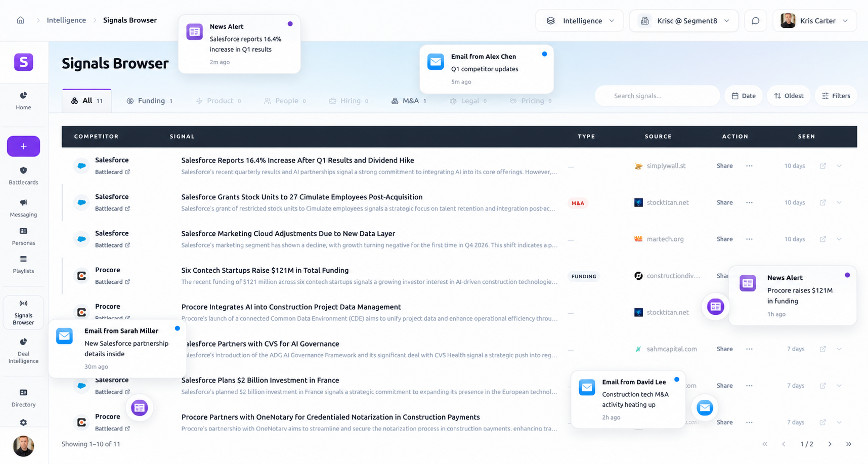Open more options for simplywall.st row
Image resolution: width=868 pixels, height=464 pixels.
click(749, 166)
